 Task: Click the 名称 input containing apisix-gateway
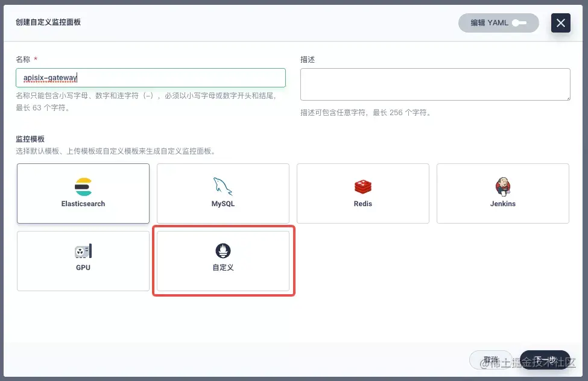(x=150, y=77)
